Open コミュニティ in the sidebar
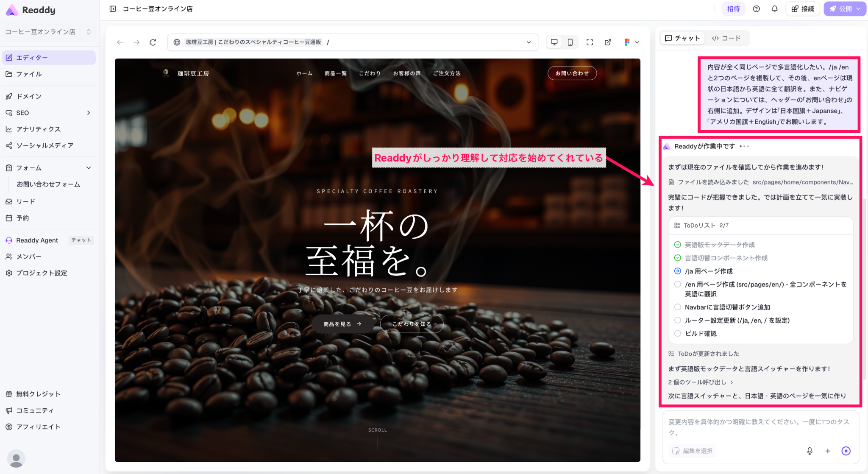Viewport: 868px width, 474px height. [49, 411]
